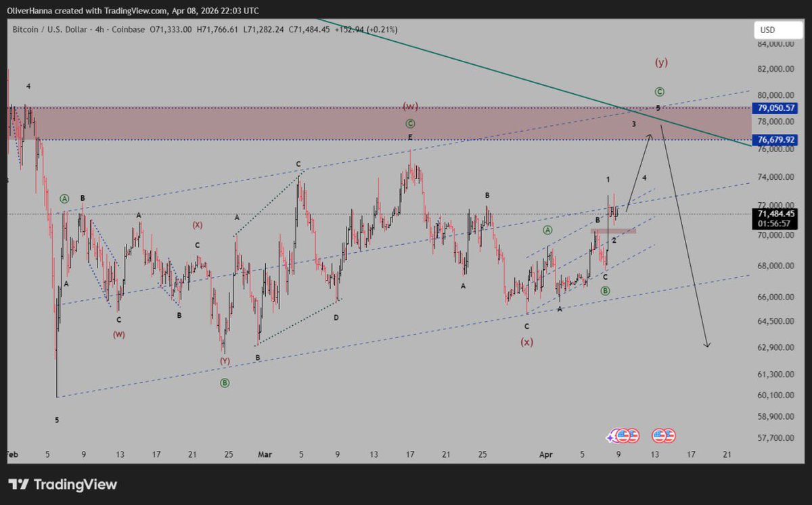Click the red (y) target annotation label
This screenshot has width=812, height=505.
tap(660, 62)
